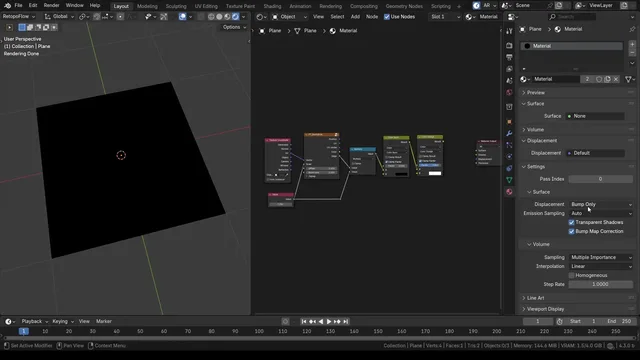This screenshot has height=360, width=640.
Task: Disable the Use Nodes checkbox
Action: 387,17
